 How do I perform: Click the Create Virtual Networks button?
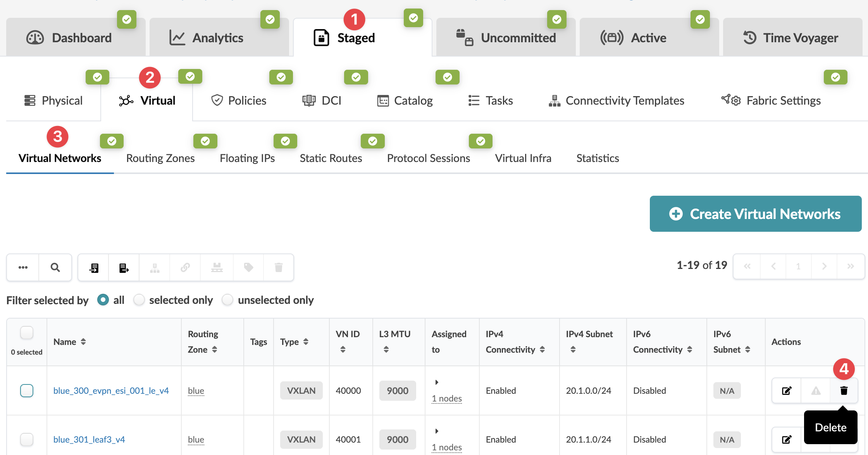pyautogui.click(x=755, y=214)
